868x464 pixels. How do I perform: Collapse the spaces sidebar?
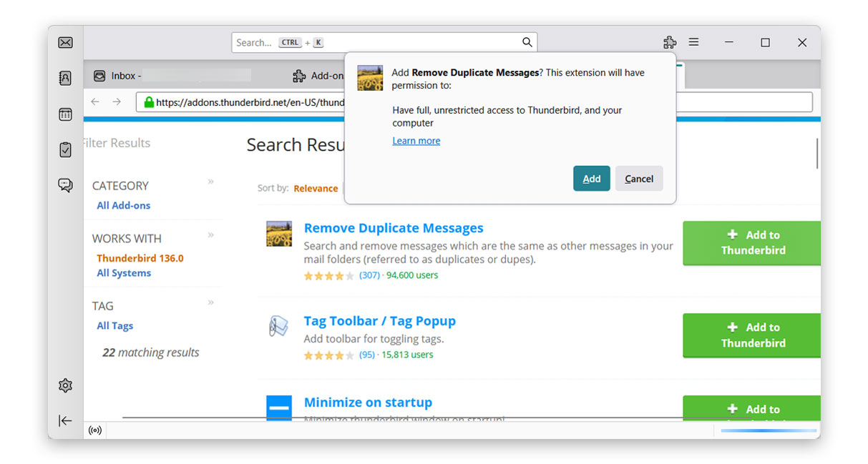point(65,420)
